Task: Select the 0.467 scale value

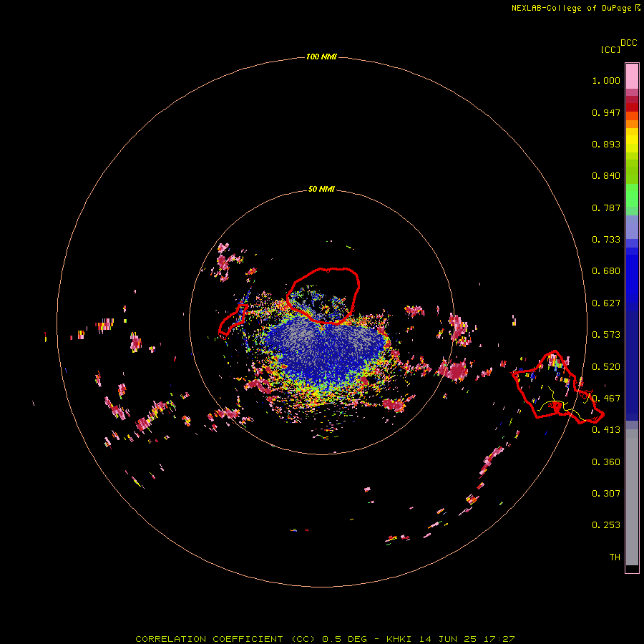Action: [606, 399]
